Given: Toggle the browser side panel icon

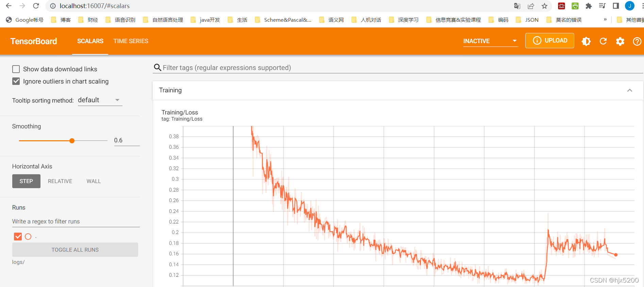Looking at the screenshot, I should [616, 6].
